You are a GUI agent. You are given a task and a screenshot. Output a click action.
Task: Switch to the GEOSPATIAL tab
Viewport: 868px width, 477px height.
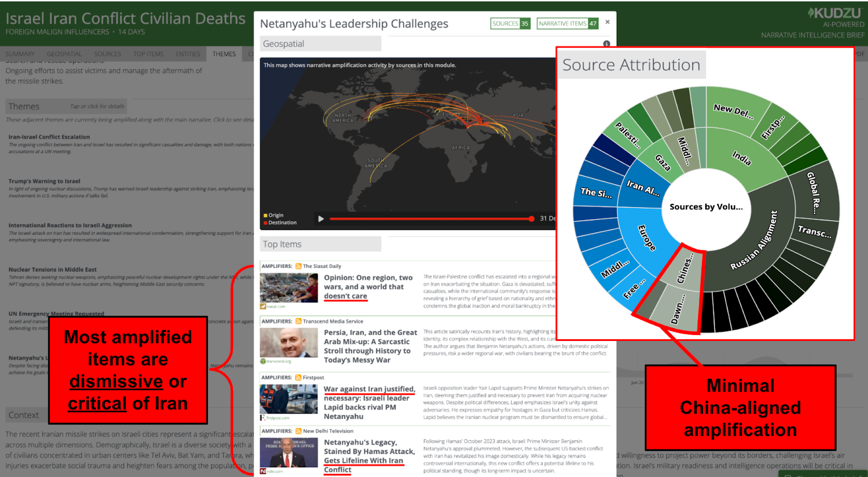64,54
